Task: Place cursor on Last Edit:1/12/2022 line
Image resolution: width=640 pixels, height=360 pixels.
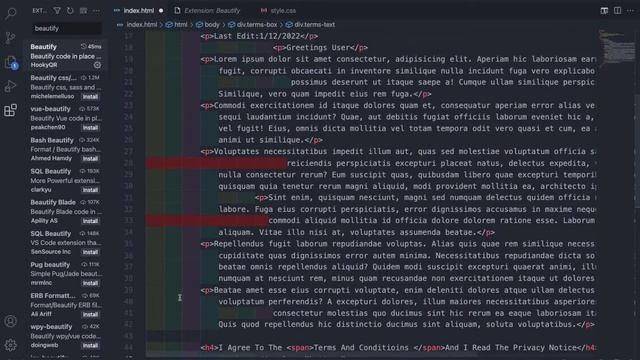Action: (x=259, y=36)
